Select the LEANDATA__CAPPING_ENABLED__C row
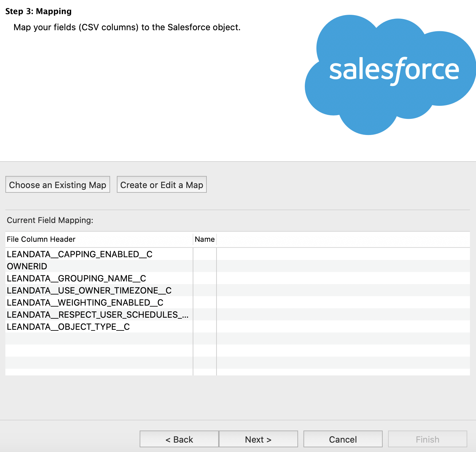Image resolution: width=476 pixels, height=452 pixels. click(x=80, y=254)
